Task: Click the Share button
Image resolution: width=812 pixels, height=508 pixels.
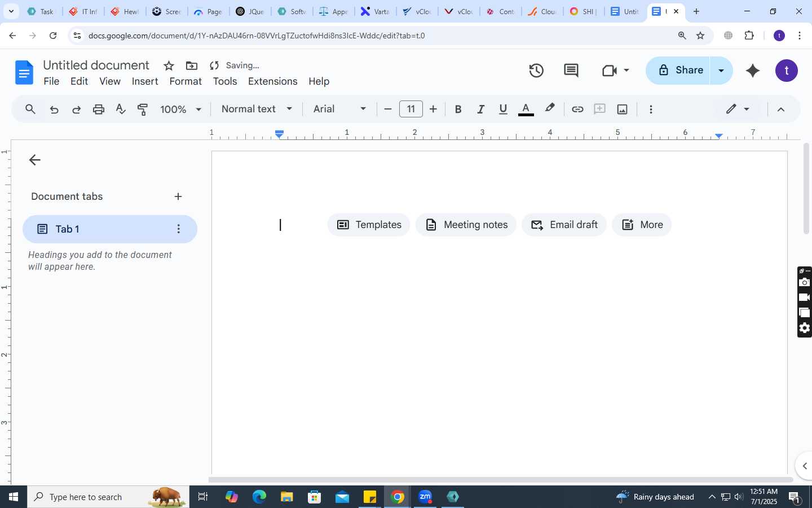Action: click(x=679, y=71)
